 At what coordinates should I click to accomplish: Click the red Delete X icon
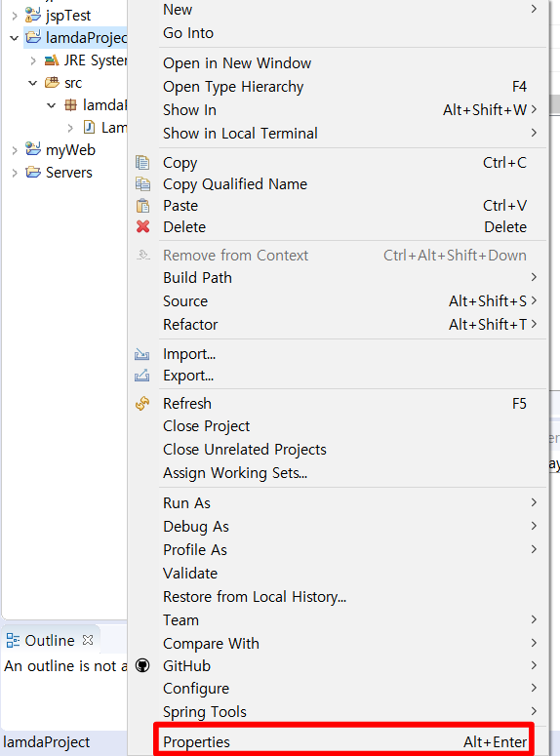142,226
